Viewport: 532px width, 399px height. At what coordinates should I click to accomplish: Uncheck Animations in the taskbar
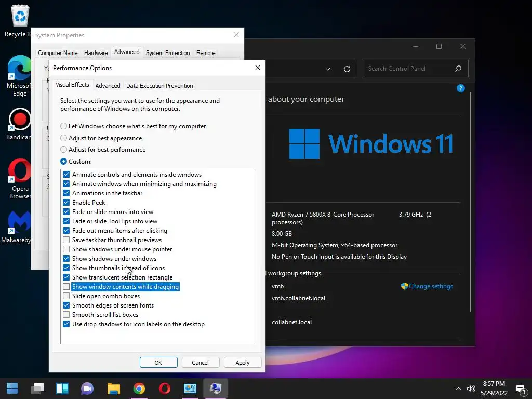tap(66, 193)
